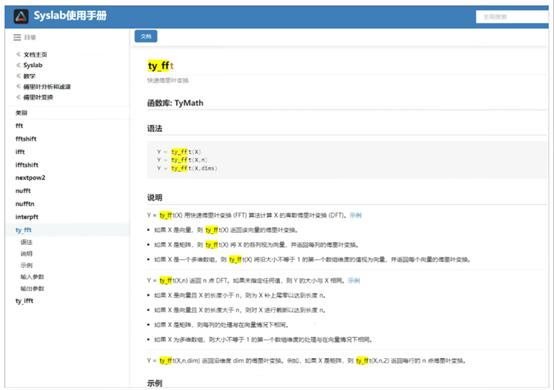Screen dimensions: 554x390
Task: Open 傅里叶分析和滤波 parent section in sidebar
Action: point(47,87)
